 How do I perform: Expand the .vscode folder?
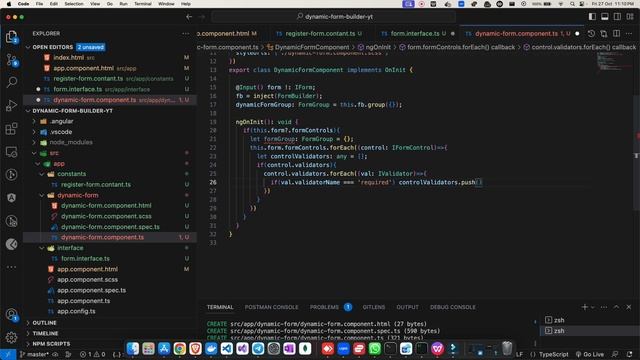coord(61,132)
